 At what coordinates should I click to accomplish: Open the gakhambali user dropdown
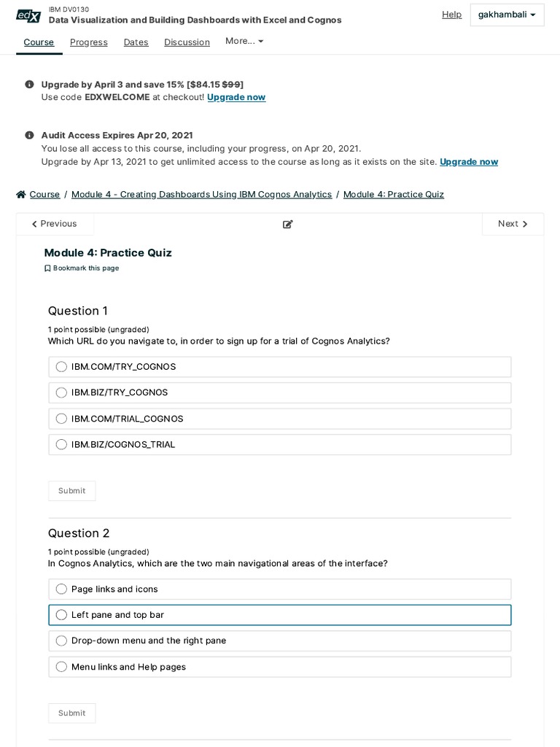[x=507, y=15]
